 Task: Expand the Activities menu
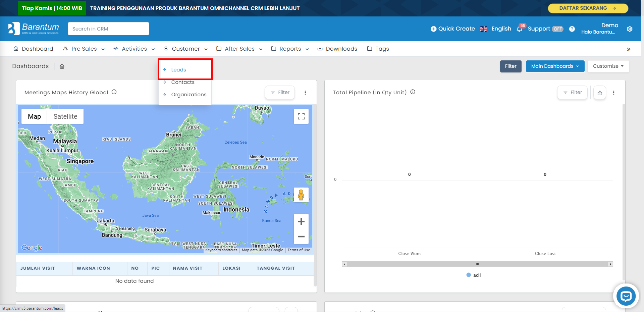click(x=134, y=49)
